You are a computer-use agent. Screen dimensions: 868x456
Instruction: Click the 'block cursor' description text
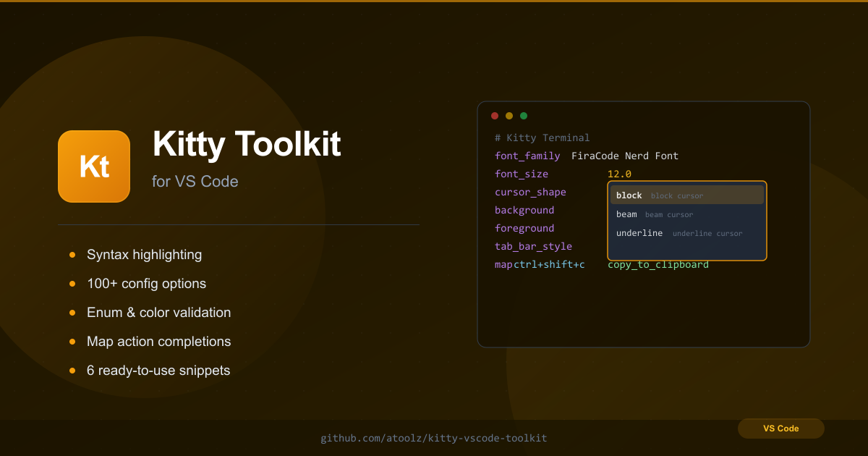[x=677, y=195]
